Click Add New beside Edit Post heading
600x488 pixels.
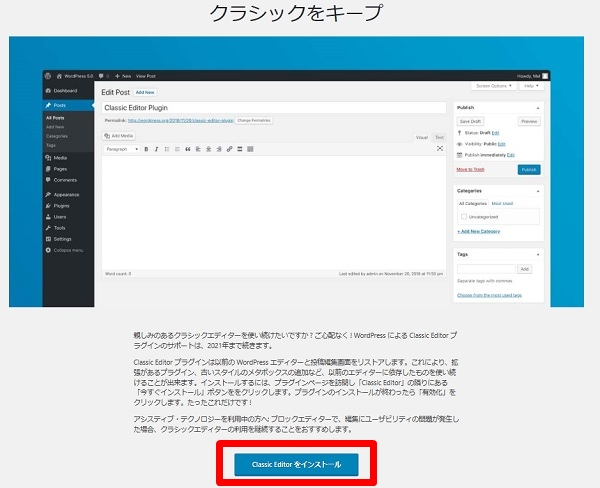tap(145, 92)
